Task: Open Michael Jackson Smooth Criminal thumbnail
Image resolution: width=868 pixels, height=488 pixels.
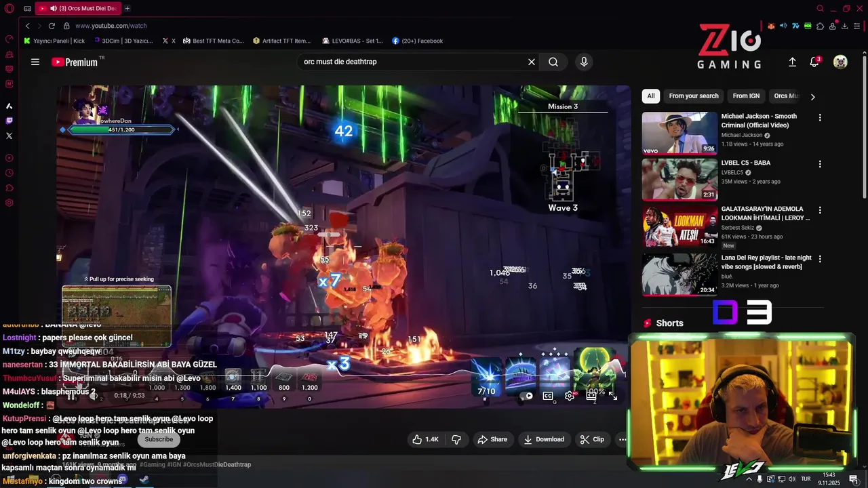Action: [x=679, y=133]
